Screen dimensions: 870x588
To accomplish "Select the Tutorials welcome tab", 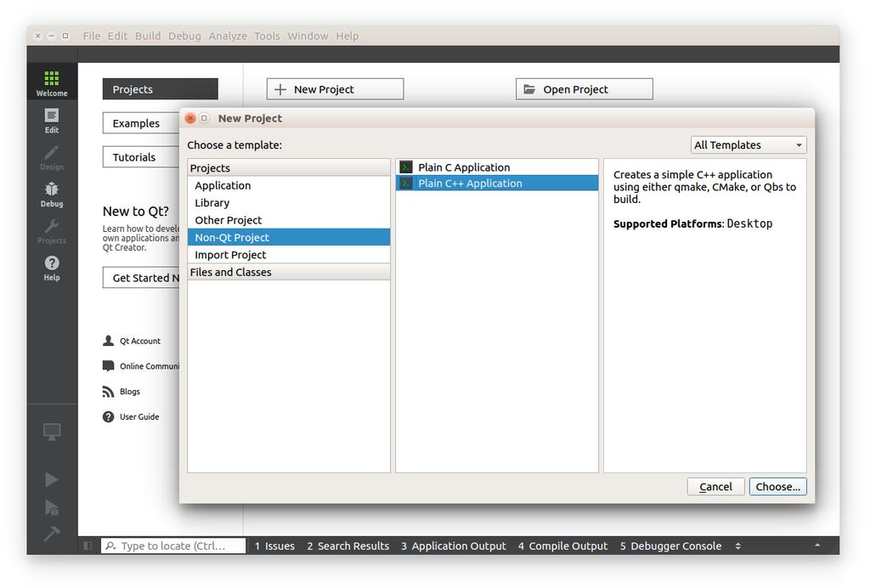I will [142, 157].
